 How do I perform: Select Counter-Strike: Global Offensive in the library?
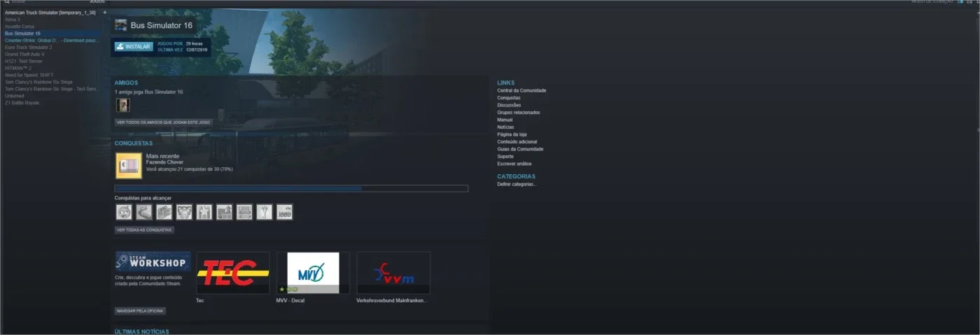52,41
